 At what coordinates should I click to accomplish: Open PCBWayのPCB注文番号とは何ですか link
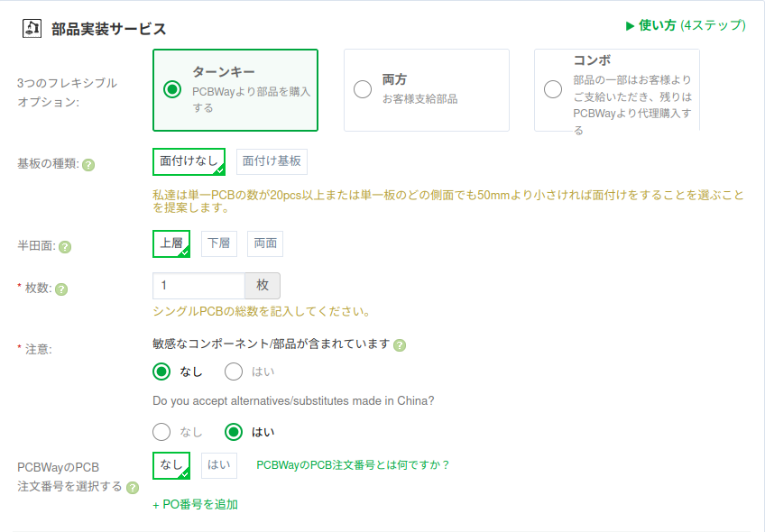pyautogui.click(x=352, y=465)
